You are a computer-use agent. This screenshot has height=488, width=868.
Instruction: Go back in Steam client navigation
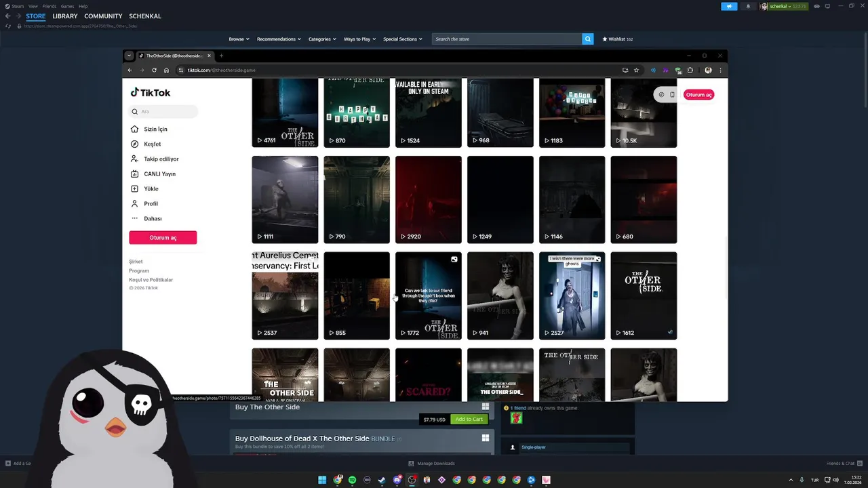(8, 16)
